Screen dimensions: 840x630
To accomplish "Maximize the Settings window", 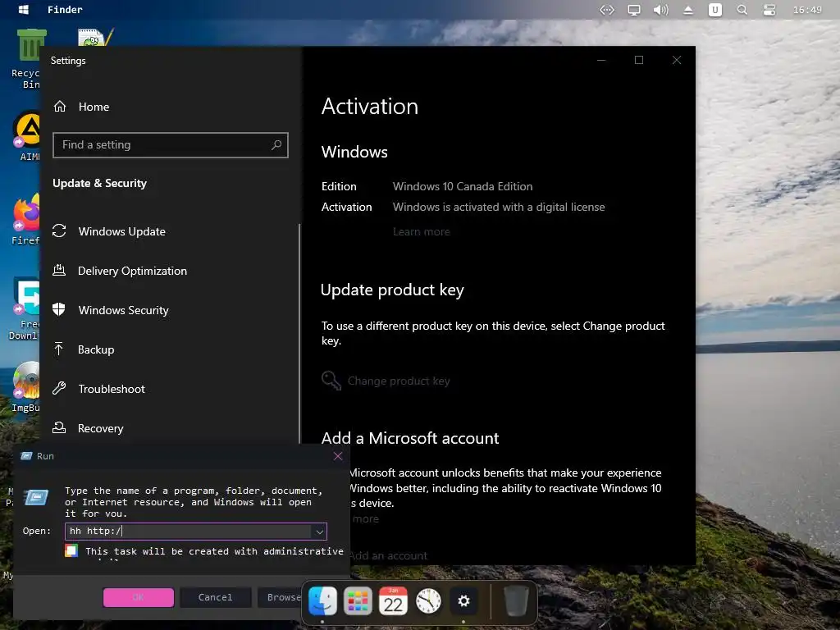I will (638, 60).
